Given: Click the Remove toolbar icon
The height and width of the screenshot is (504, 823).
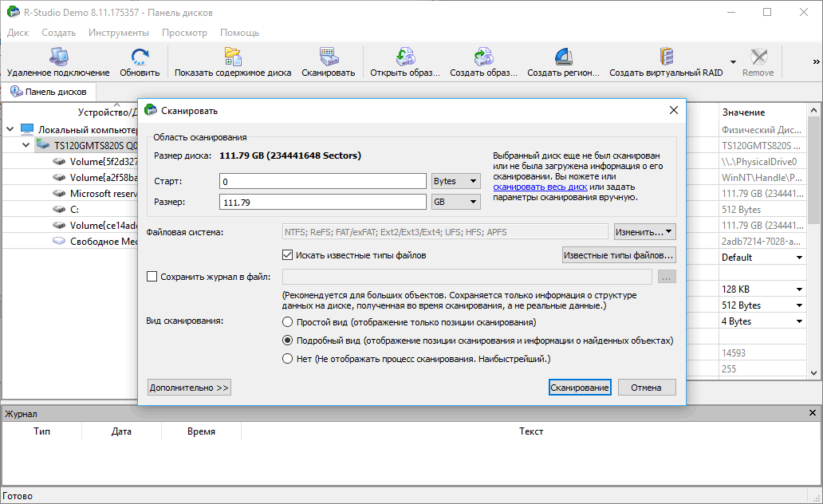Looking at the screenshot, I should [758, 56].
